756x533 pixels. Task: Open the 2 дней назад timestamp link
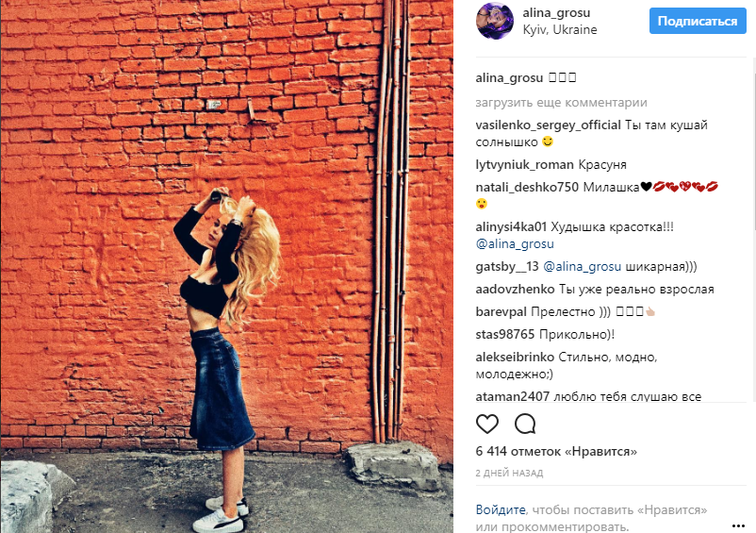509,474
